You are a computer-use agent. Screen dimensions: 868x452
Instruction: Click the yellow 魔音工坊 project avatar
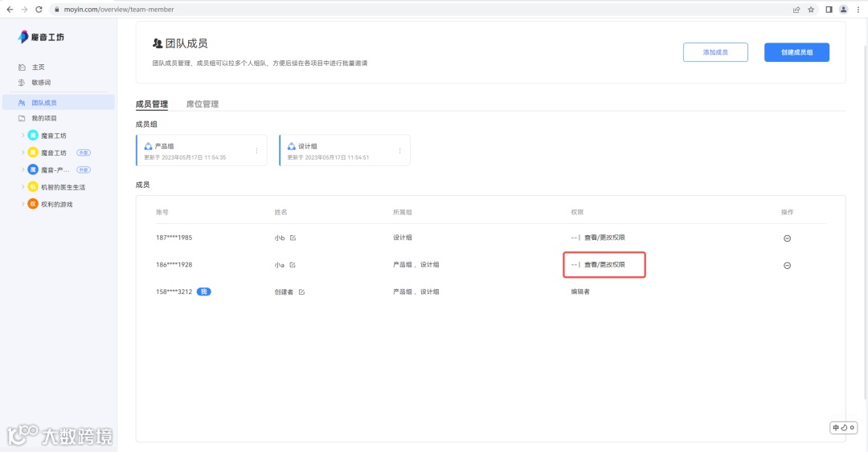(x=33, y=153)
